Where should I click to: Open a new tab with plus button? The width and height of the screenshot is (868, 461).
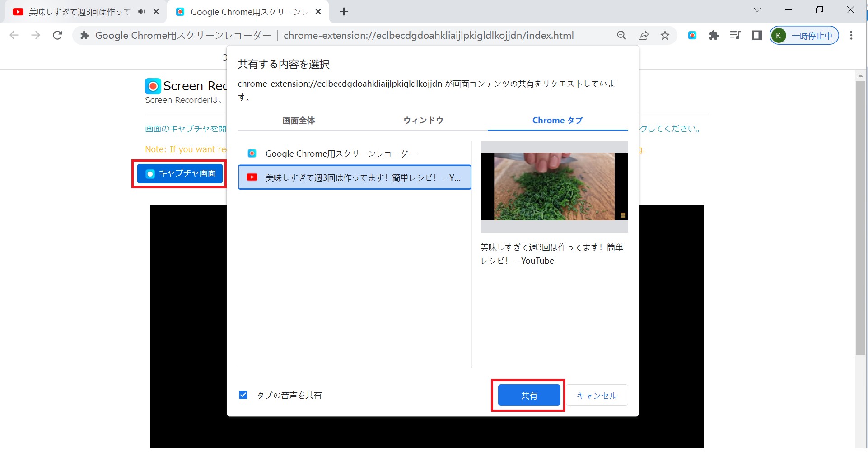pos(344,12)
